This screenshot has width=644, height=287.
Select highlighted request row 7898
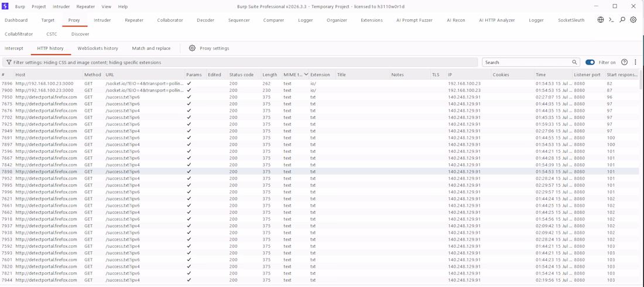coord(320,172)
